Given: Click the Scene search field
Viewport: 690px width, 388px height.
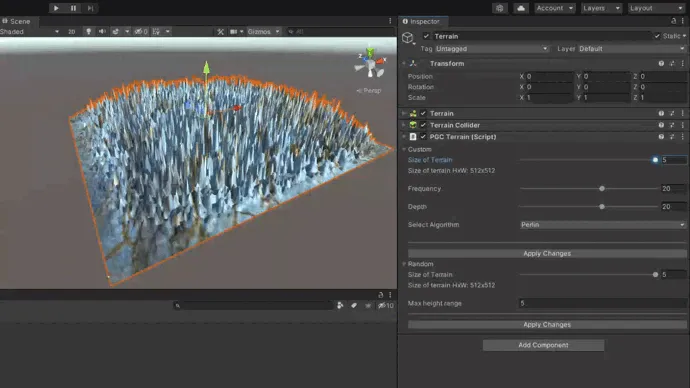Looking at the screenshot, I should click(x=340, y=32).
